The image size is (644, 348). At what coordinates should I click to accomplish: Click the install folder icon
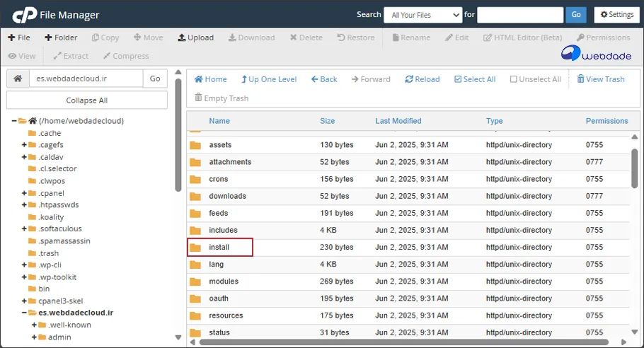195,248
